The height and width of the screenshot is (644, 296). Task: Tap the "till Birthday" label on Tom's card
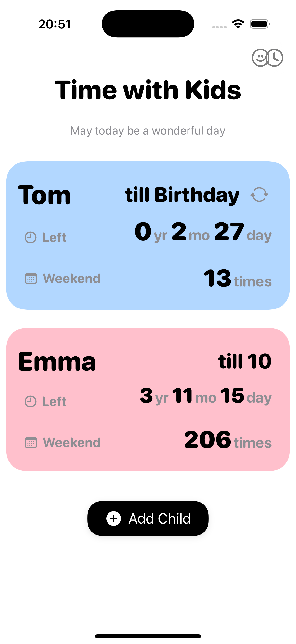pyautogui.click(x=182, y=195)
